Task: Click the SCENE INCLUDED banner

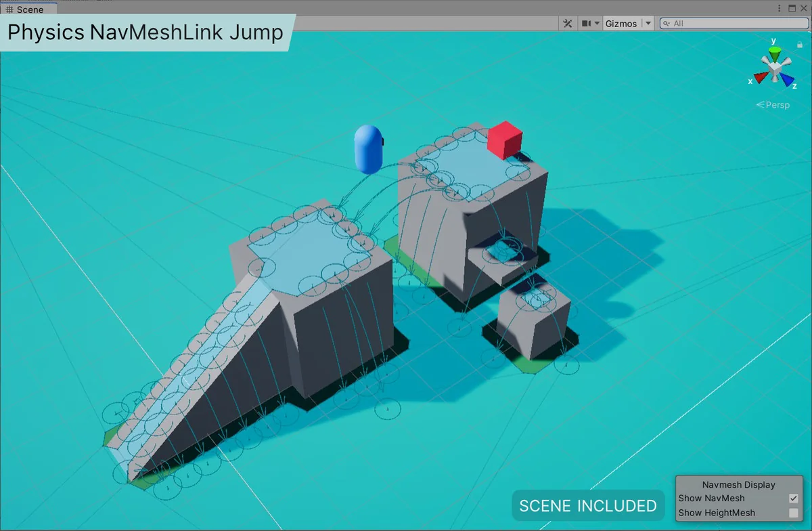Action: tap(587, 505)
